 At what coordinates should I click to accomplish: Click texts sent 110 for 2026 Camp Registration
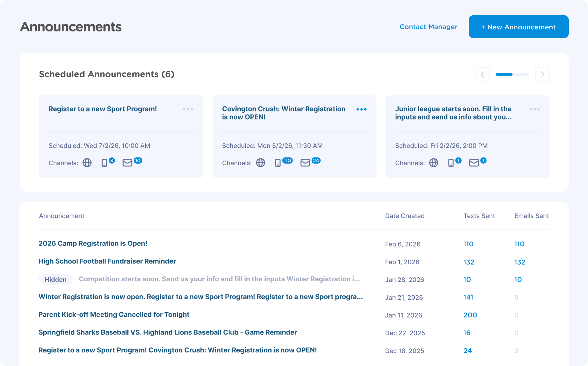point(468,244)
